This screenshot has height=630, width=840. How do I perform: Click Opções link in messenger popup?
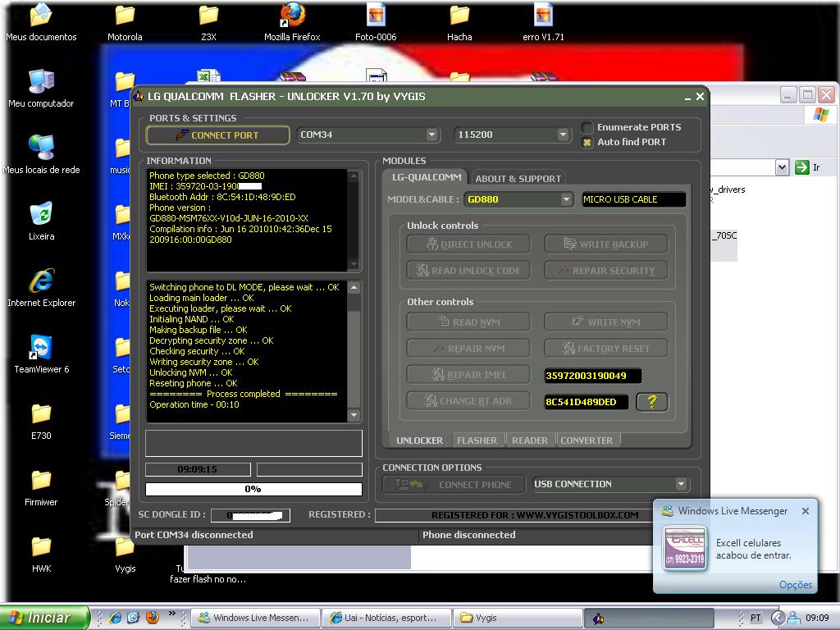[795, 584]
